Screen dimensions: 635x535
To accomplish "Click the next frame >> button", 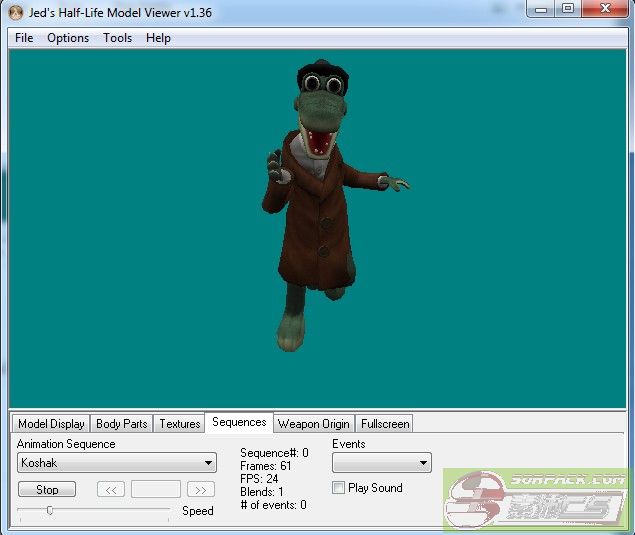I will [x=201, y=490].
